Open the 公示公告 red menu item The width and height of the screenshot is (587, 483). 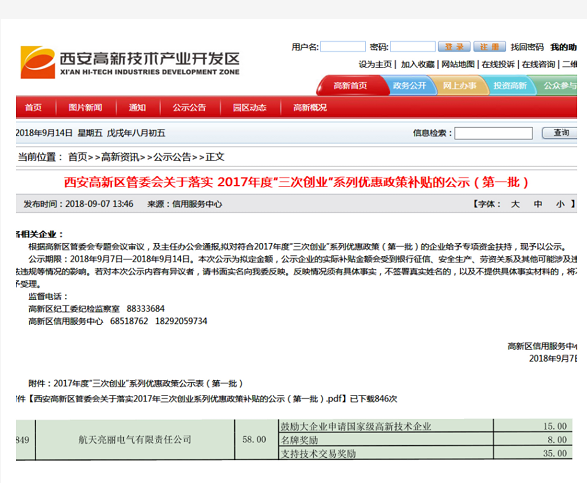[x=189, y=108]
